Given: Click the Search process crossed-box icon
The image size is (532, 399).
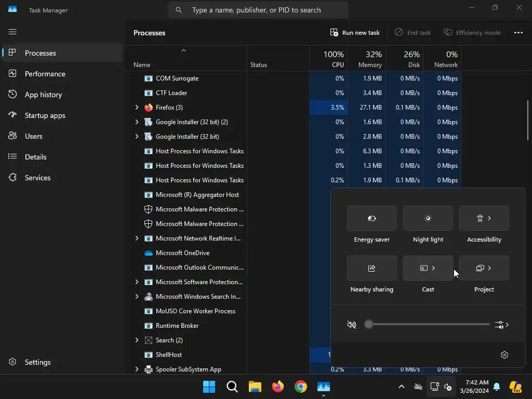Looking at the screenshot, I should pyautogui.click(x=148, y=340).
